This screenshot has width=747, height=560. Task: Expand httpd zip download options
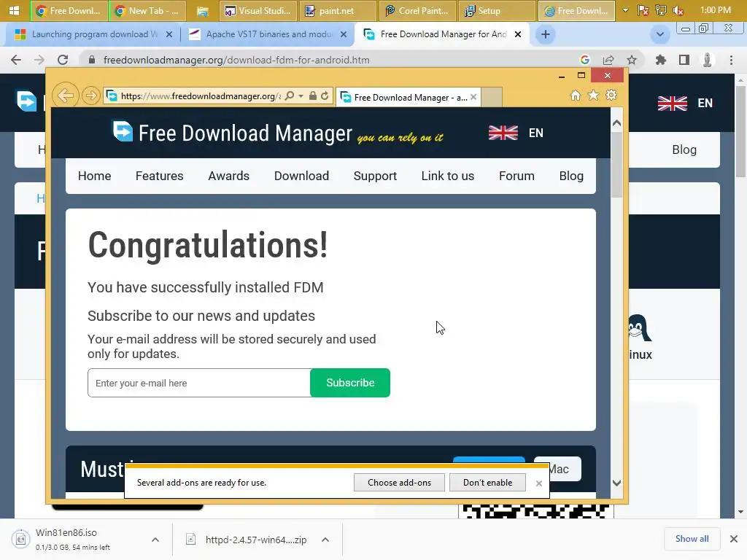click(325, 540)
